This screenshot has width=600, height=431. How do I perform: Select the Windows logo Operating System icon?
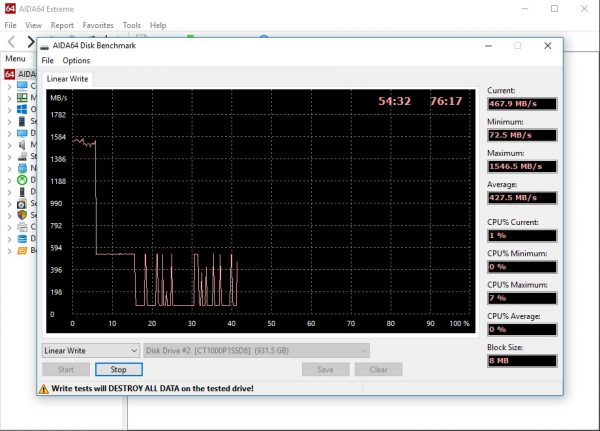[22, 109]
